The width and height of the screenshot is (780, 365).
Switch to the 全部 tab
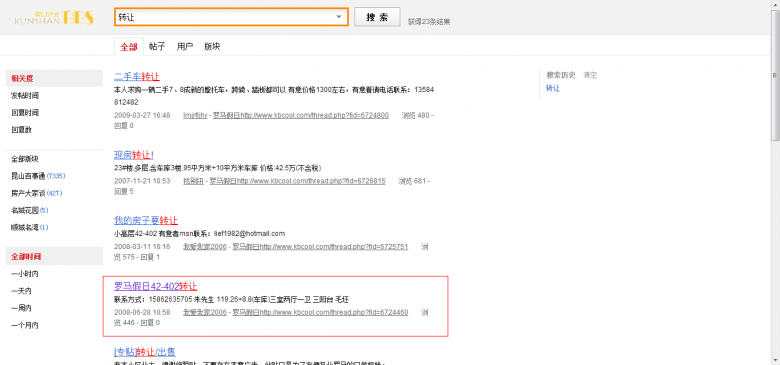[129, 47]
